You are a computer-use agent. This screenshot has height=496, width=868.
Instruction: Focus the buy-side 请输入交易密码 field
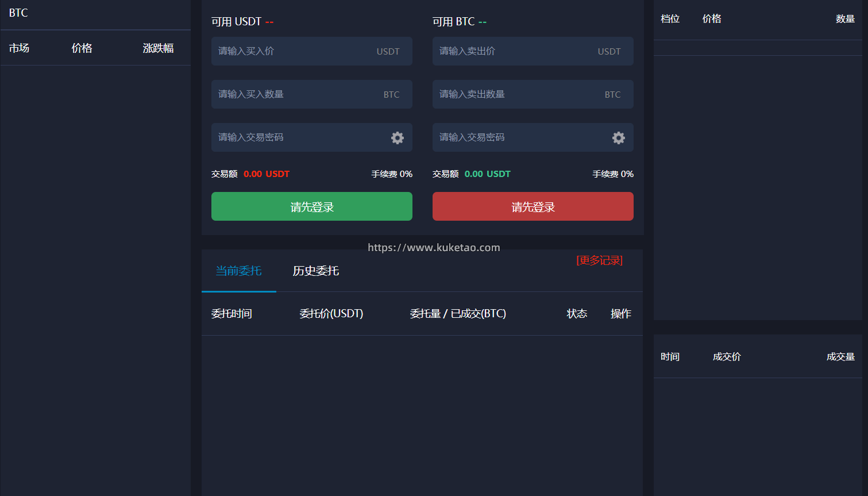point(312,137)
